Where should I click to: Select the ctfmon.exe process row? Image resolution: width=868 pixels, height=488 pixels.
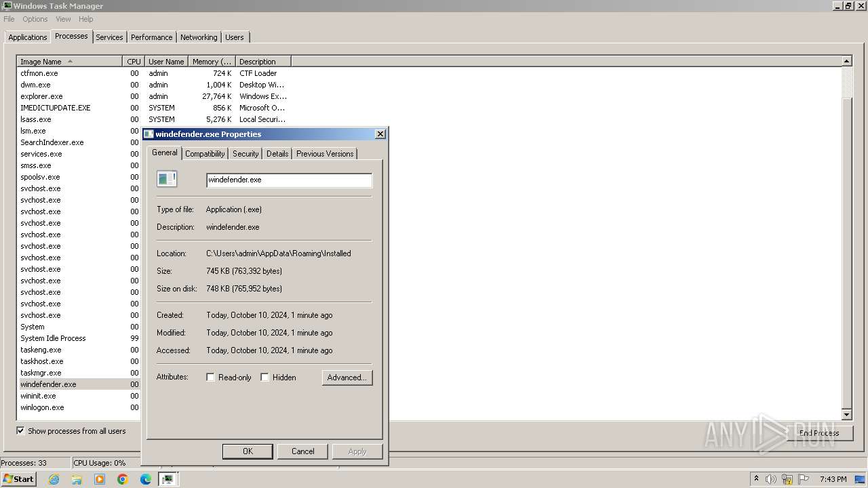pos(154,73)
